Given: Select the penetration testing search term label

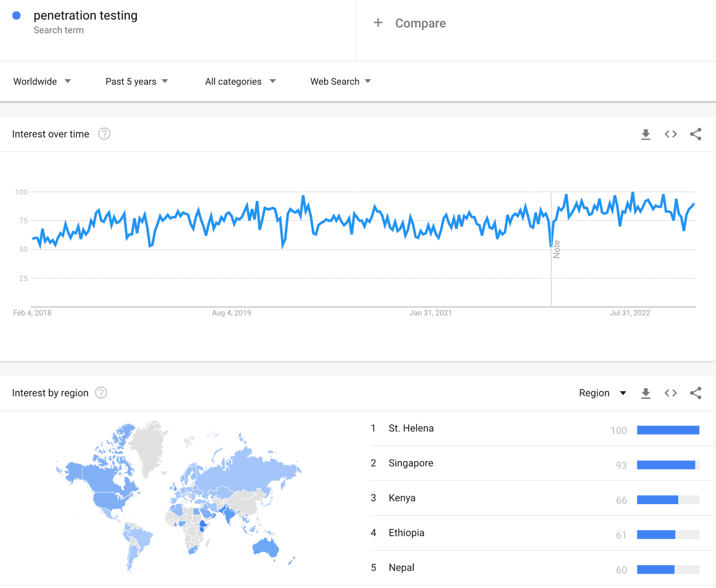Looking at the screenshot, I should coord(85,15).
